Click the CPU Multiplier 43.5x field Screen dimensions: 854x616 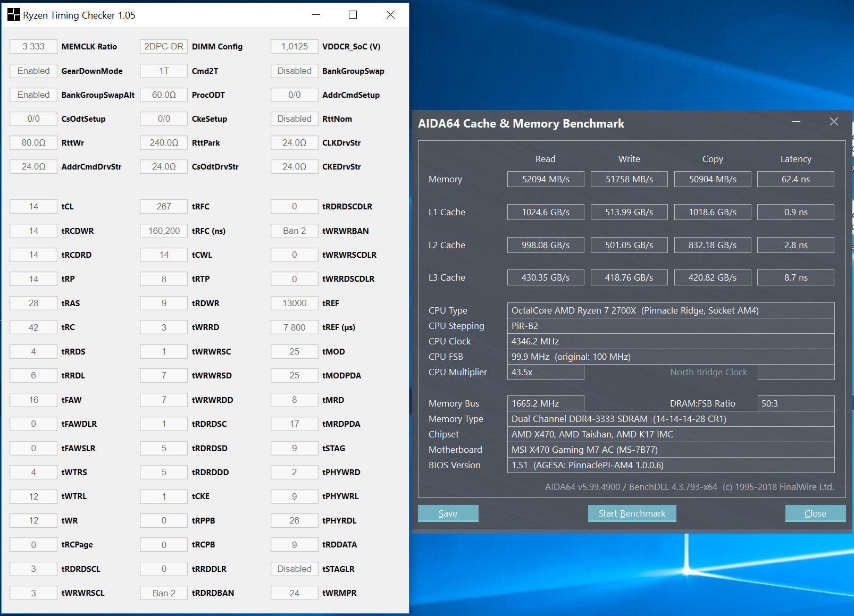point(546,372)
